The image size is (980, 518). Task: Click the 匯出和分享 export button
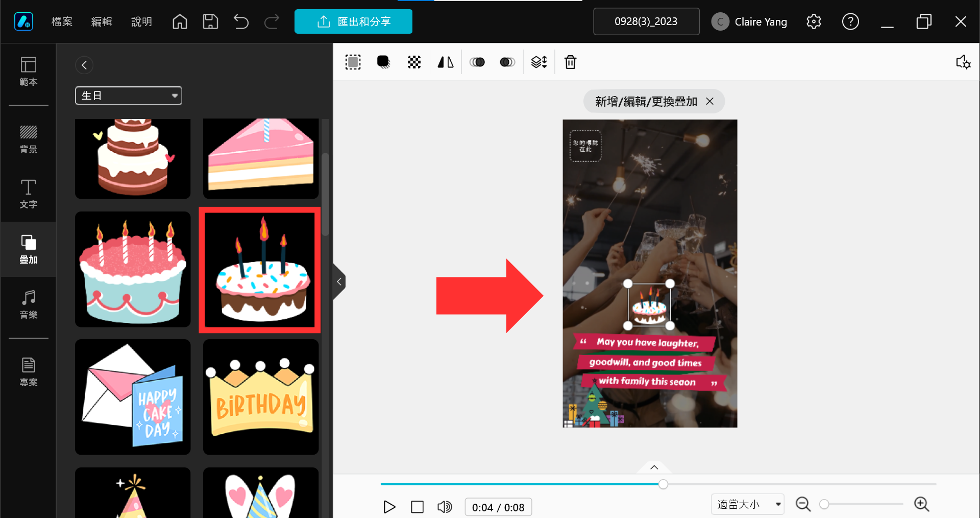coord(353,21)
